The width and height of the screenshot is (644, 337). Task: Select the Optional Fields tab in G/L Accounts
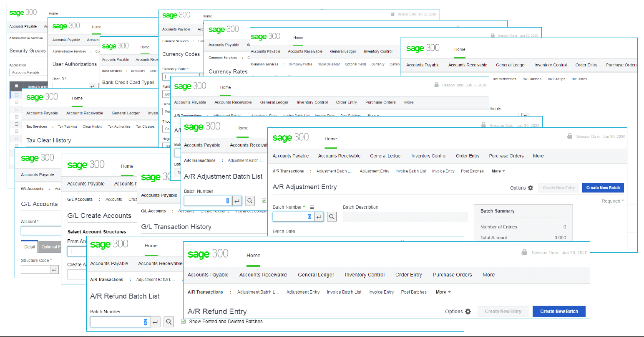[50, 247]
